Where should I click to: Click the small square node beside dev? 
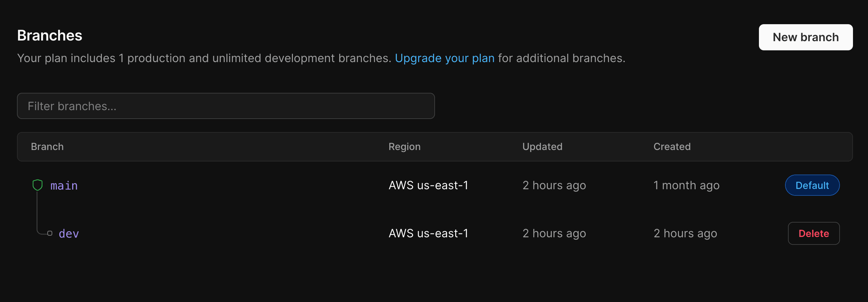pos(50,233)
